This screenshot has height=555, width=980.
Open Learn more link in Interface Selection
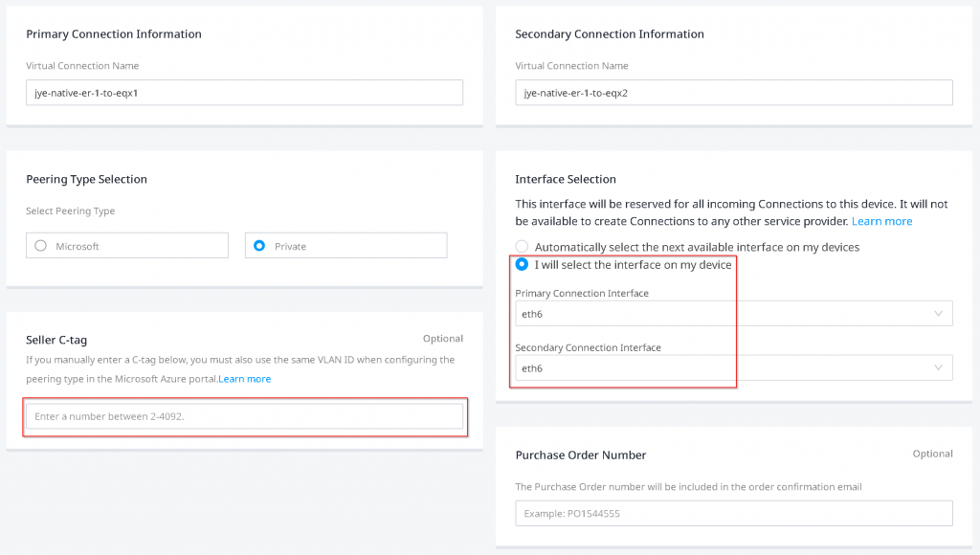(x=881, y=221)
